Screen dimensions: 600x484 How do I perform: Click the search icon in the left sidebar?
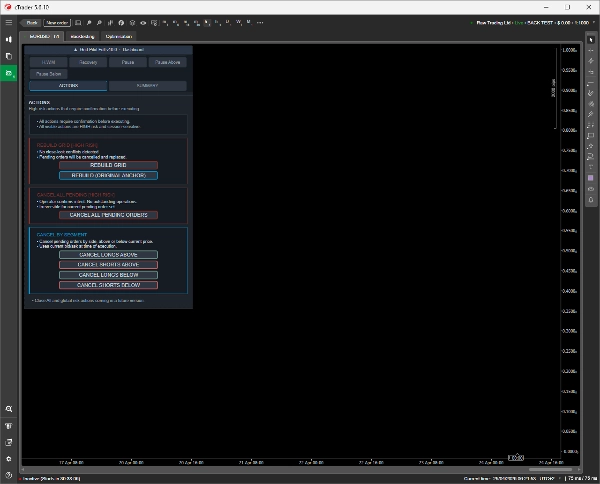9,409
